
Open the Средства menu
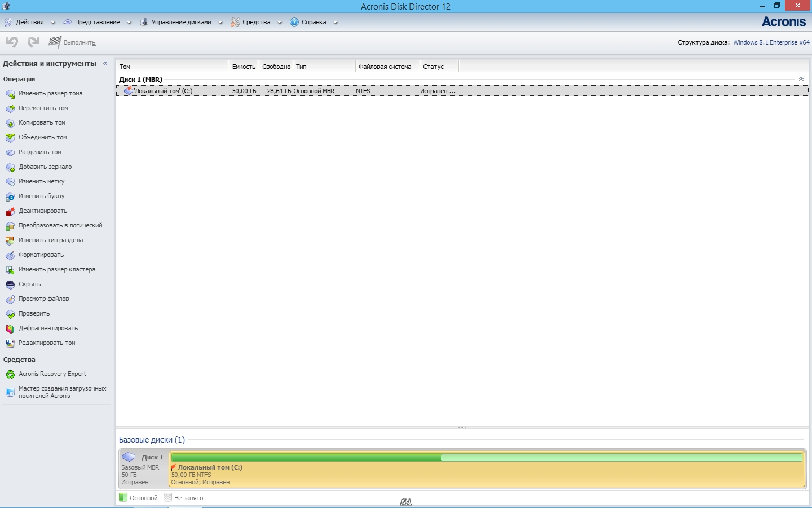pos(257,22)
